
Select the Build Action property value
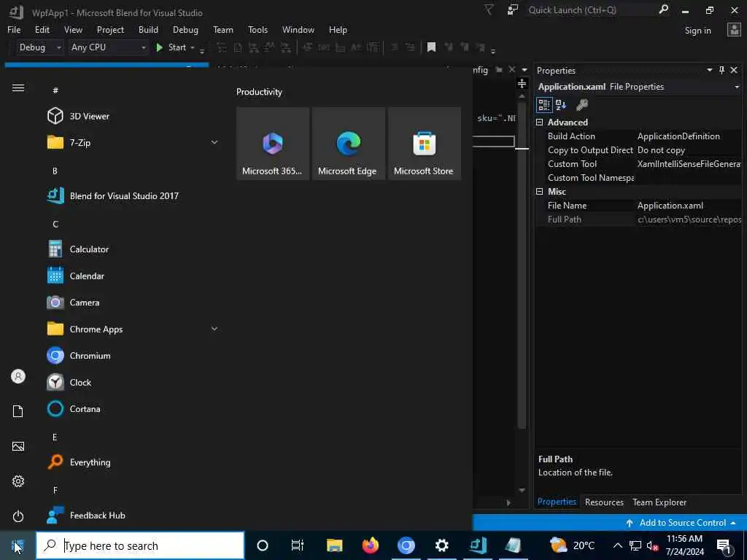[x=689, y=136]
